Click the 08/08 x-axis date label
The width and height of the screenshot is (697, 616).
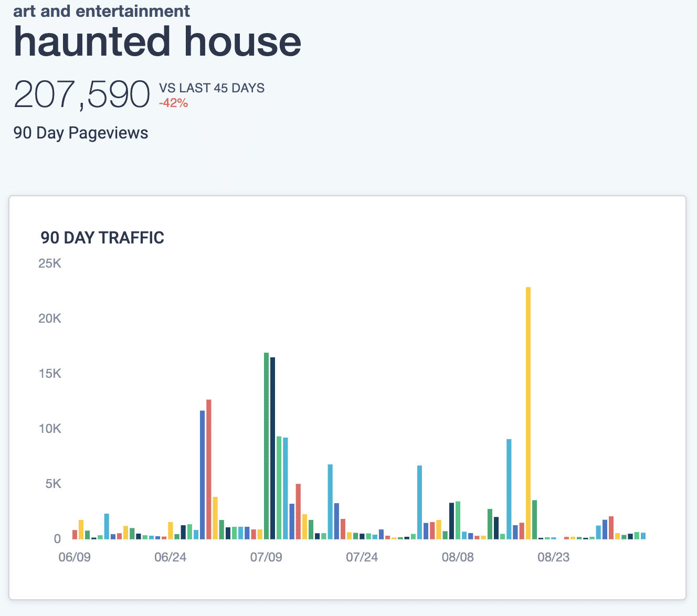458,557
